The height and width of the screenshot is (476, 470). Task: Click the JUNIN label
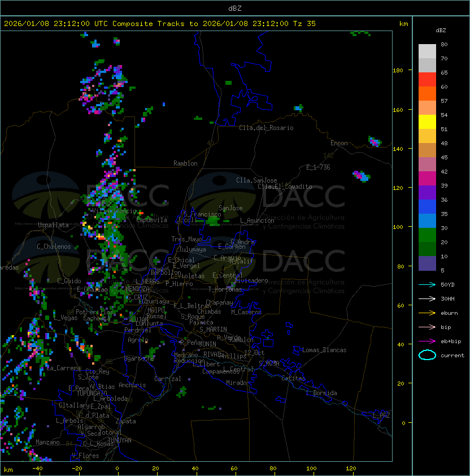click(x=207, y=344)
